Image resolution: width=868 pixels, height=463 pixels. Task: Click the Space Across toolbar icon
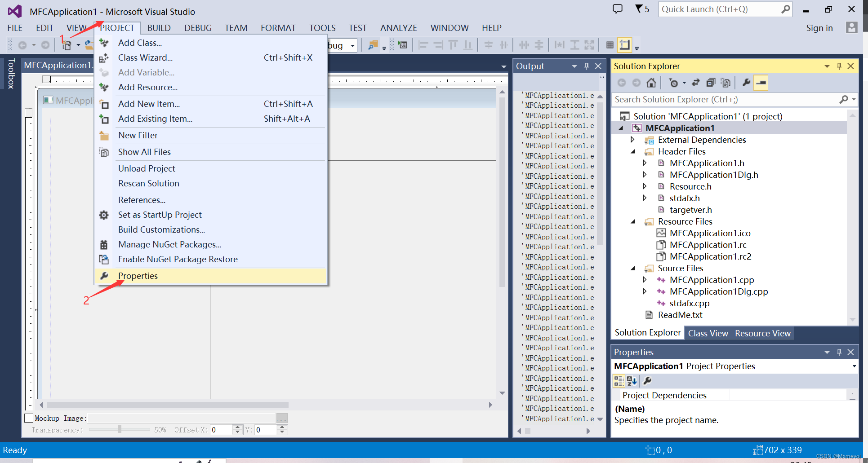pos(524,45)
